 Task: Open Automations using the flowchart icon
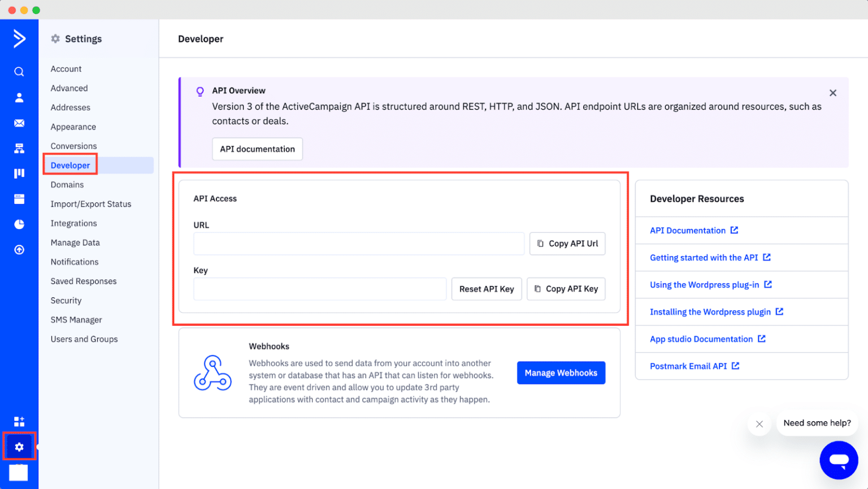coord(19,148)
